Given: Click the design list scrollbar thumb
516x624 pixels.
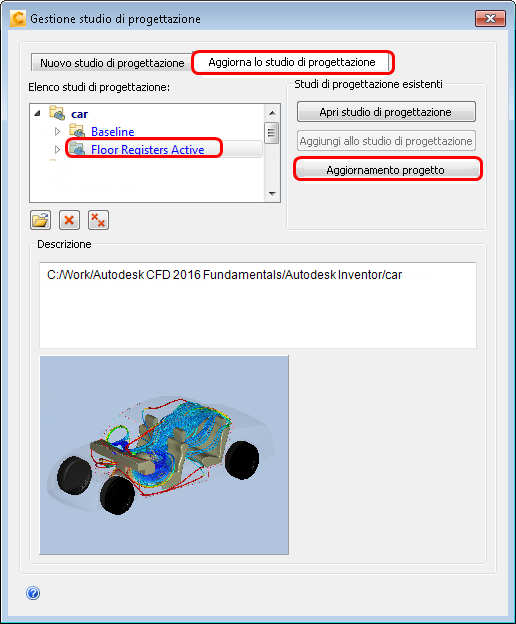Looking at the screenshot, I should [x=272, y=133].
